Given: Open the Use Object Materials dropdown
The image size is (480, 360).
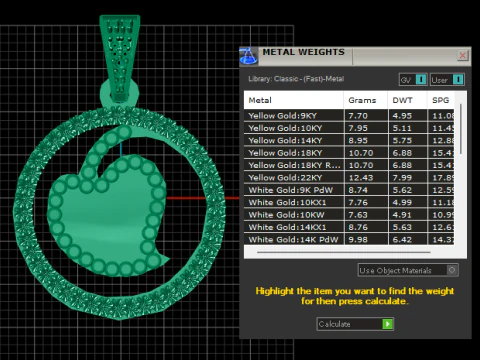Looking at the screenshot, I should 408,270.
